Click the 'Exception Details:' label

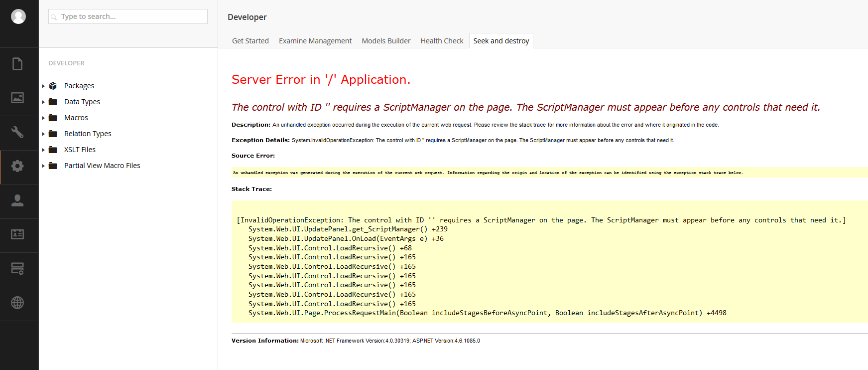pyautogui.click(x=260, y=140)
